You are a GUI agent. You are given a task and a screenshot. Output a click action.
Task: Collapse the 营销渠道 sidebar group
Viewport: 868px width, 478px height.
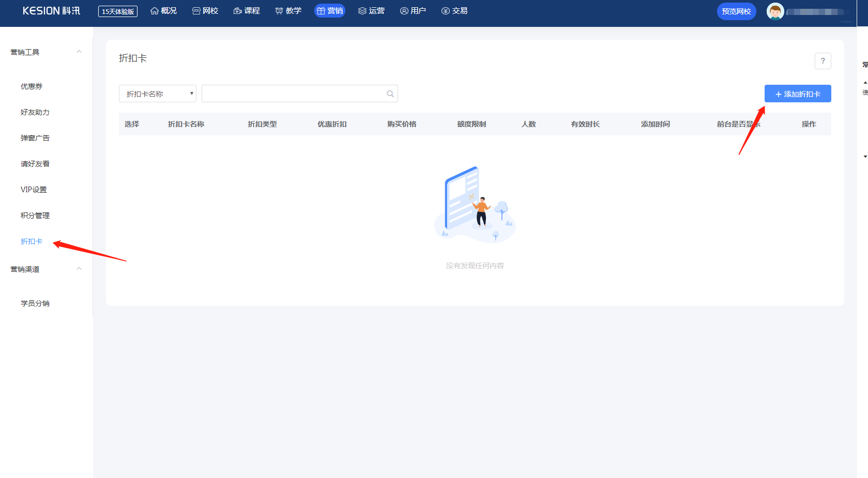pos(79,269)
